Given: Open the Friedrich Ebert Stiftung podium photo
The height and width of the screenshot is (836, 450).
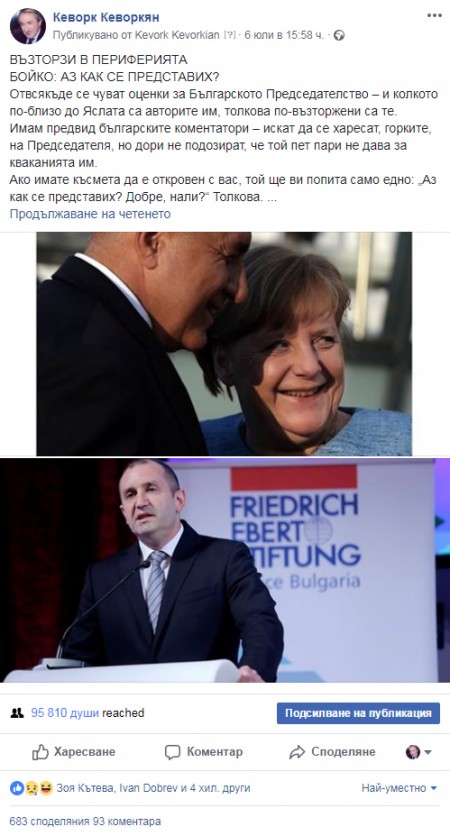Looking at the screenshot, I should click(x=225, y=570).
